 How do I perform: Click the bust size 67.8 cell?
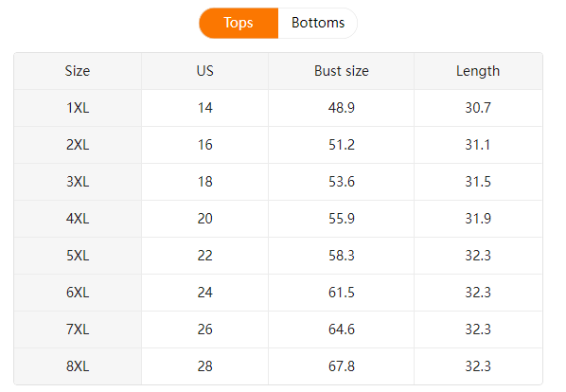[341, 366]
